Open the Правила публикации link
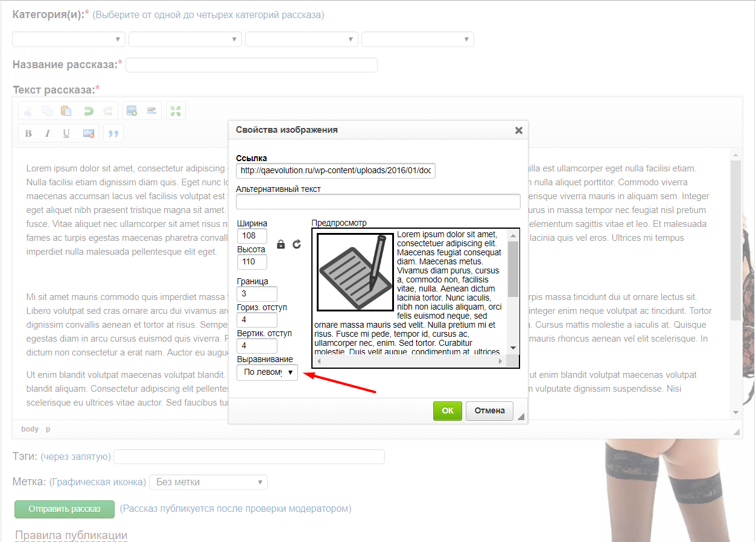 pyautogui.click(x=71, y=535)
